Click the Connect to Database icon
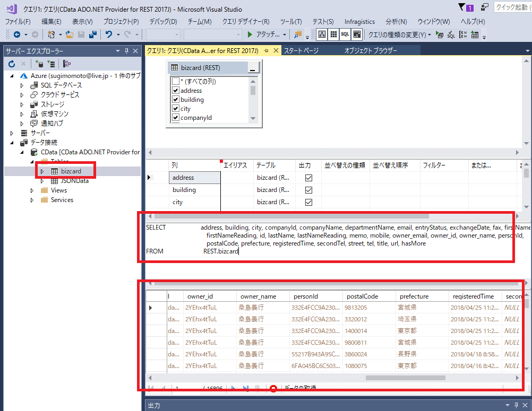 click(x=39, y=64)
